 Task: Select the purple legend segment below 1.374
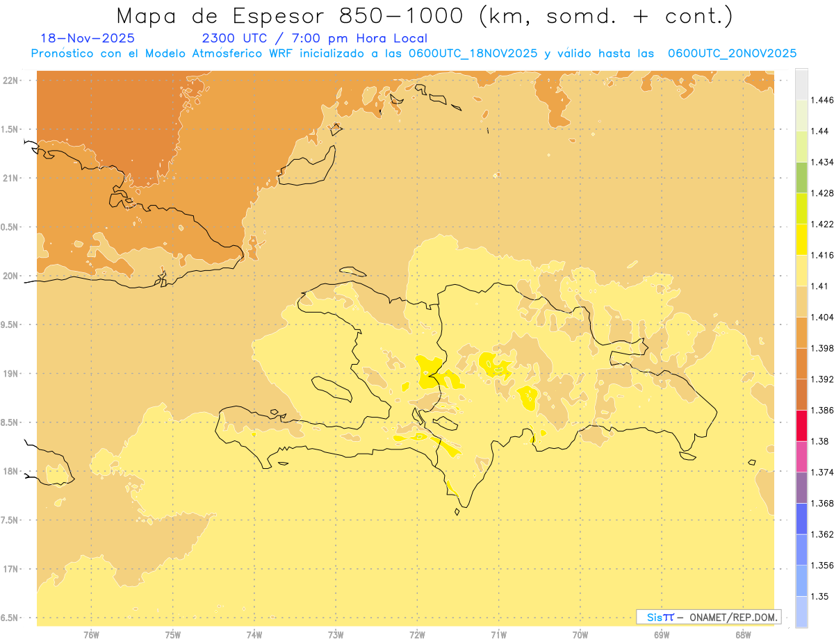[x=801, y=487]
